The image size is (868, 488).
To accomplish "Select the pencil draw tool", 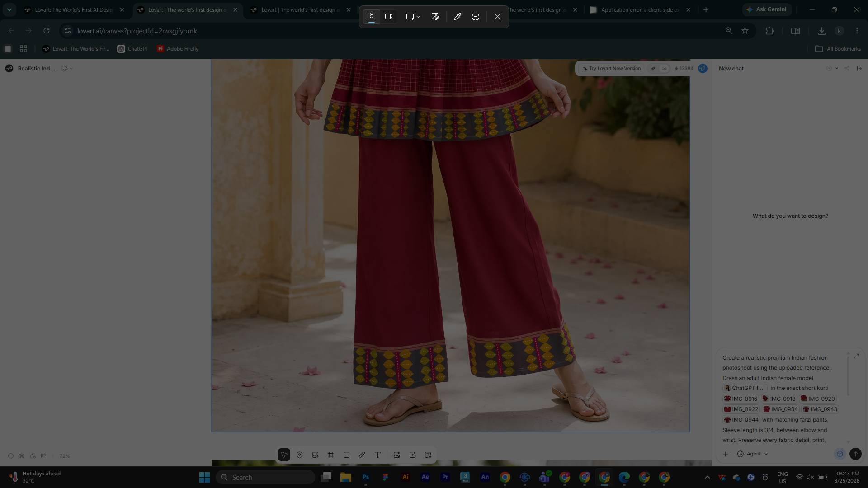I will pyautogui.click(x=362, y=455).
